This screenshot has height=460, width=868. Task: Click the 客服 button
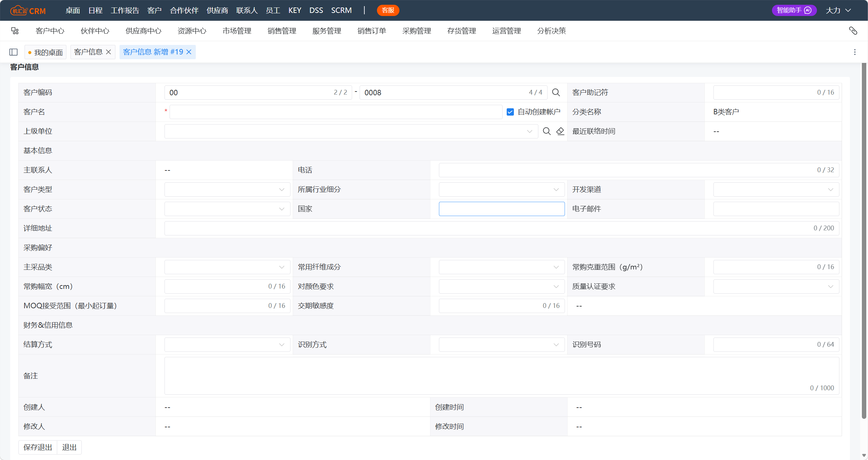point(388,10)
